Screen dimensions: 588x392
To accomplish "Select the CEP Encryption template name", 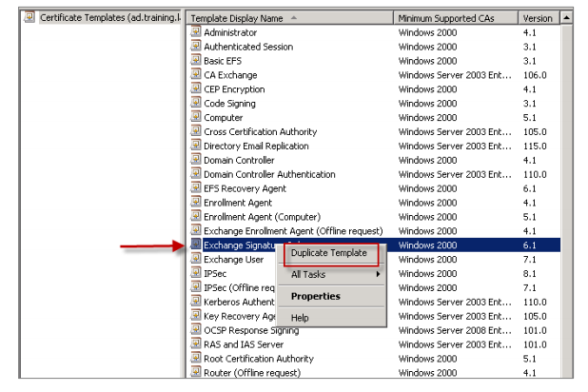I will pyautogui.click(x=234, y=89).
